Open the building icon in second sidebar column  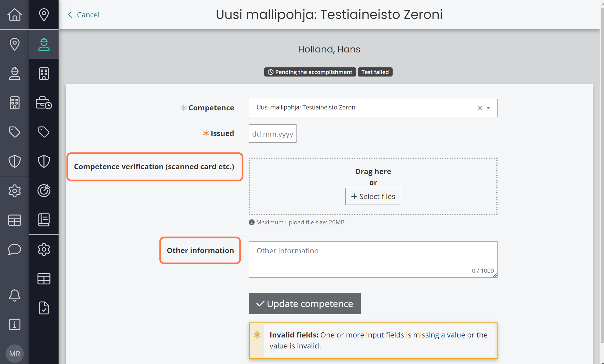click(44, 73)
